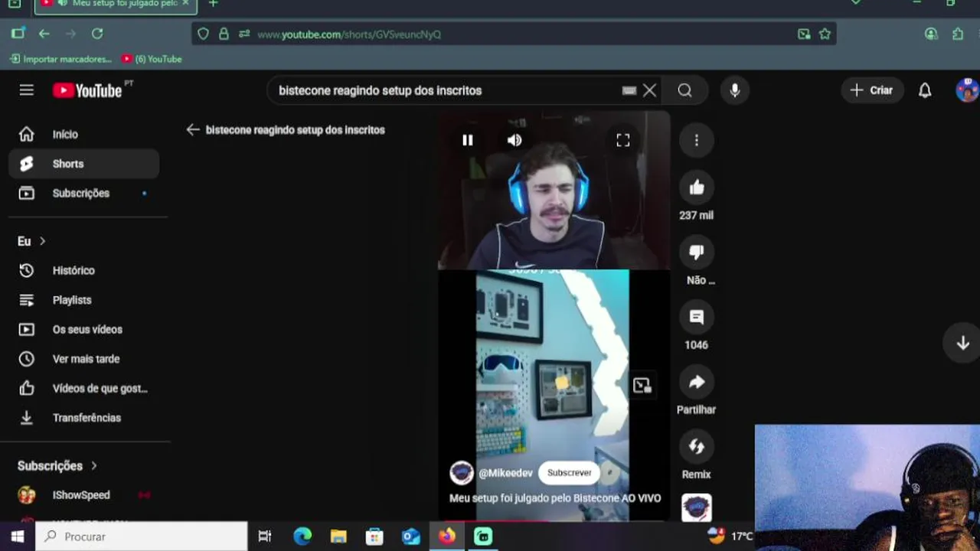Click the browser address bar URL
The width and height of the screenshot is (980, 551).
pos(349,34)
